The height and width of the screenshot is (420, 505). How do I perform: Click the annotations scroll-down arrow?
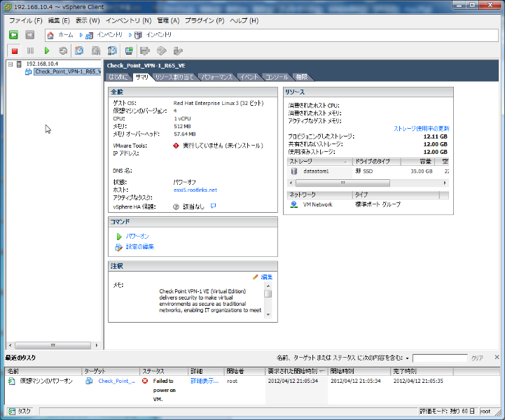268,315
